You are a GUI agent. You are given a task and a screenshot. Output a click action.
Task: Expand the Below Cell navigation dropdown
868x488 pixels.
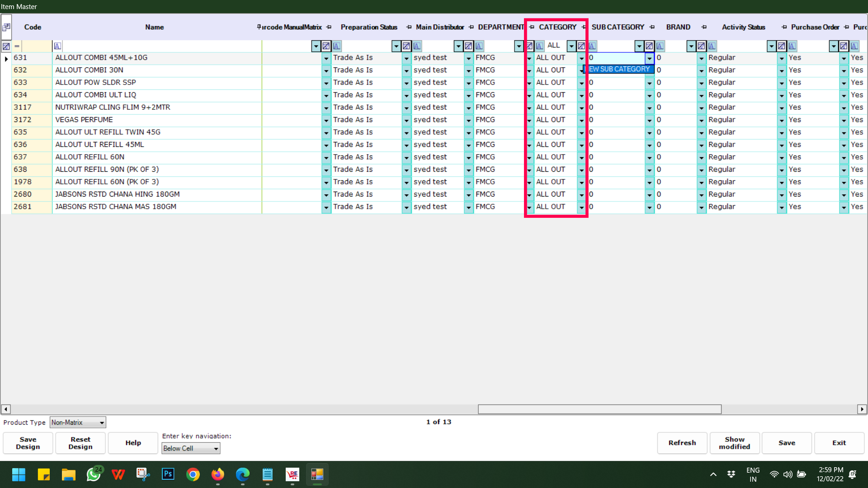[x=216, y=448]
